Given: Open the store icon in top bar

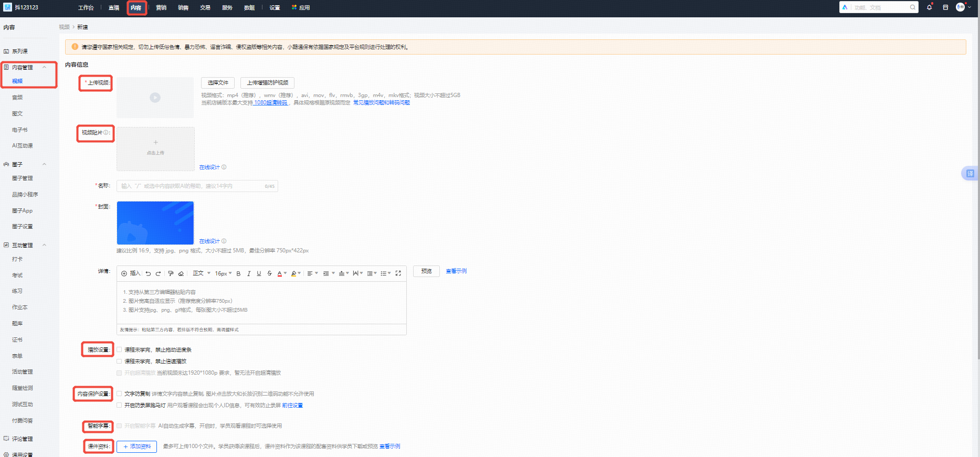Looking at the screenshot, I should click(x=945, y=7).
